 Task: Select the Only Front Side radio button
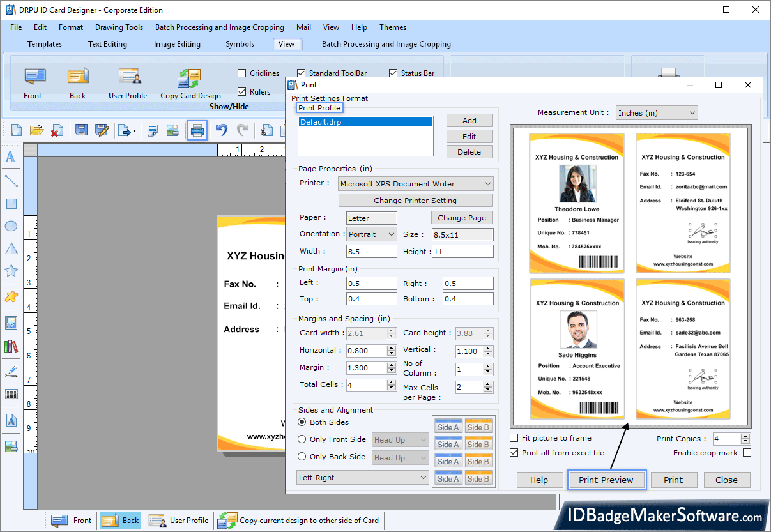tap(301, 439)
